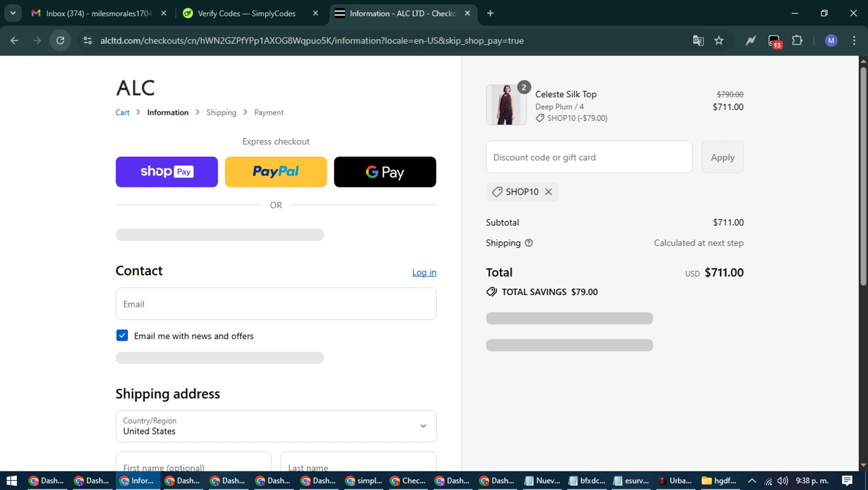Click the scrollbar down arrow
Image resolution: width=868 pixels, height=490 pixels.
tap(863, 465)
